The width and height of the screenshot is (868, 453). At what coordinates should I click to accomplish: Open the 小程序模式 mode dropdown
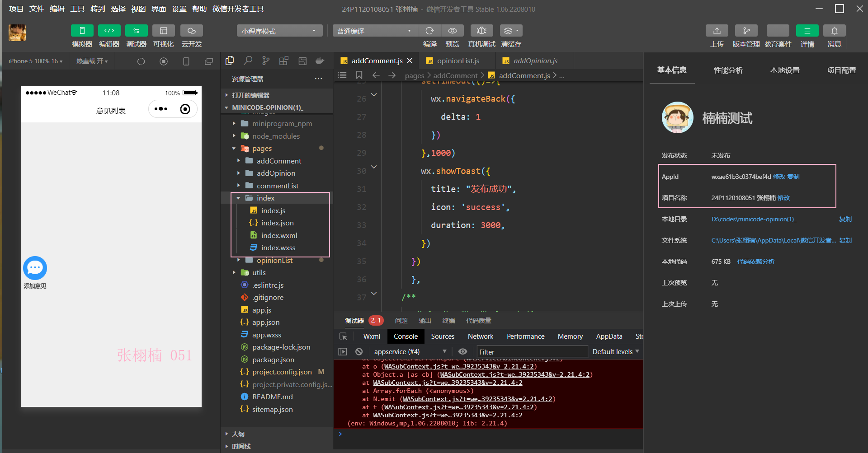(x=279, y=31)
